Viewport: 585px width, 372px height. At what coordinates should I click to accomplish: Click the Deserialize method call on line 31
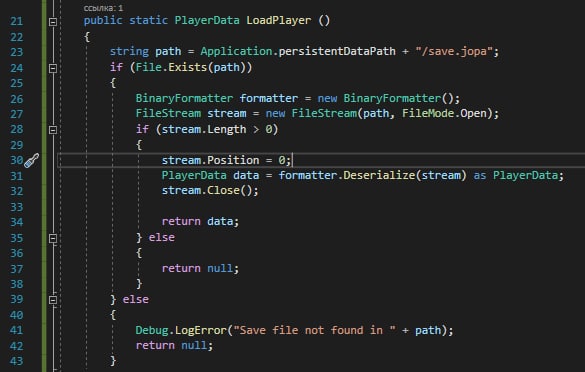[379, 175]
